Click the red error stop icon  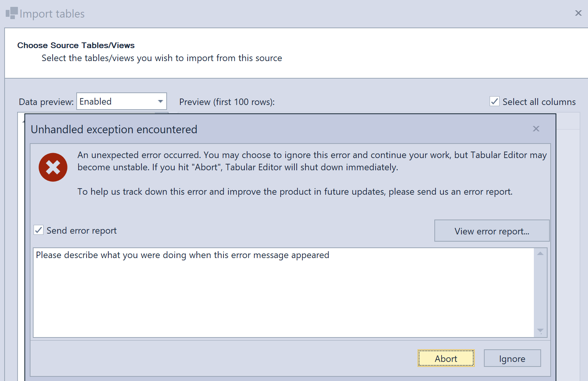tap(53, 167)
